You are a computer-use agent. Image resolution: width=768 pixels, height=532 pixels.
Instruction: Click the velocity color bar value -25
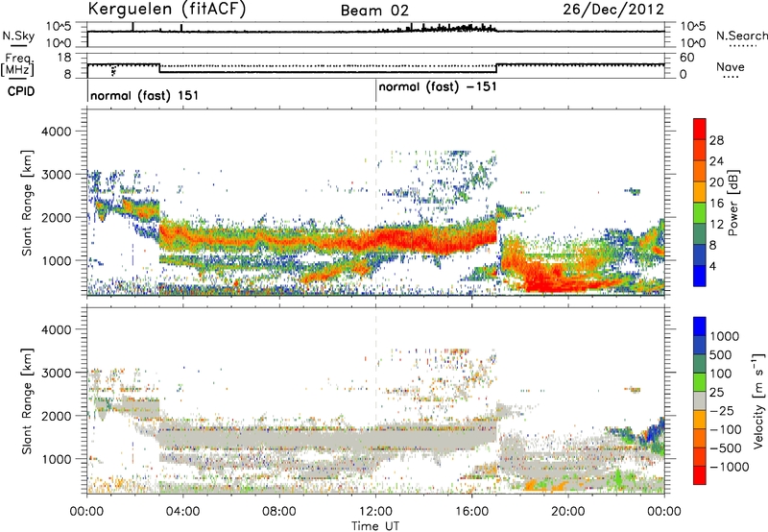[724, 410]
